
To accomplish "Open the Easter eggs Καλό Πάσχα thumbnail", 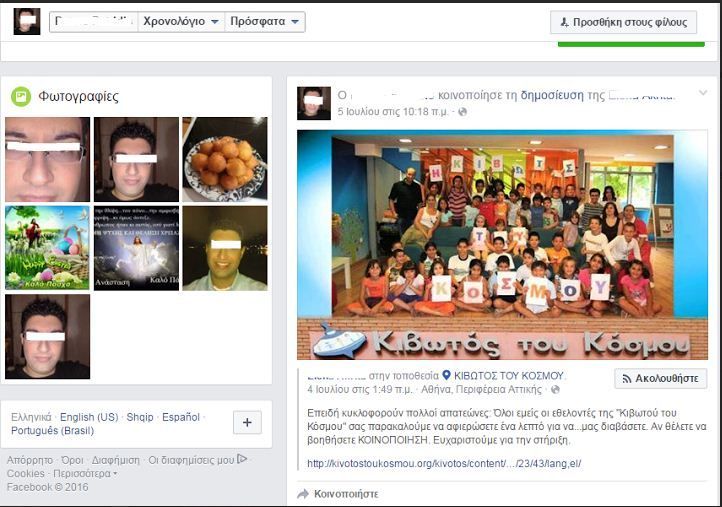I will (47, 248).
